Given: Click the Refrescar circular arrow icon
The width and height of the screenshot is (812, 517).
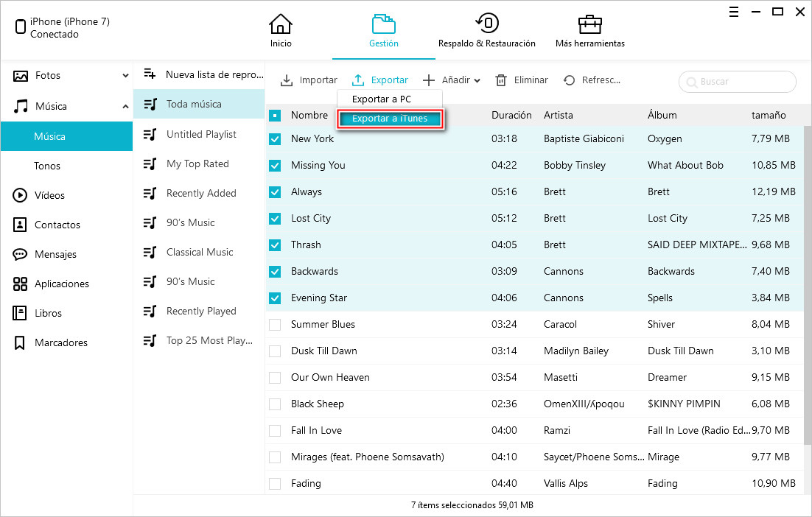Looking at the screenshot, I should 569,80.
